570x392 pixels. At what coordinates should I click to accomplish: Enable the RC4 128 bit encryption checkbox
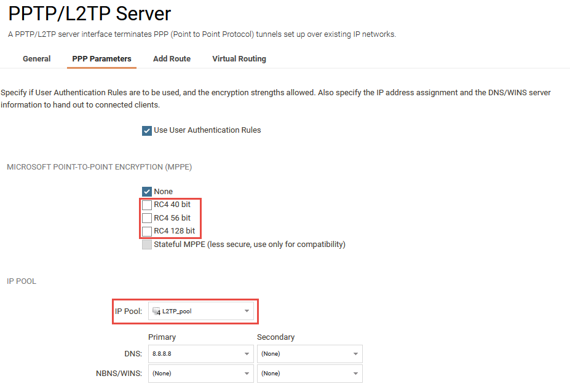pyautogui.click(x=147, y=231)
